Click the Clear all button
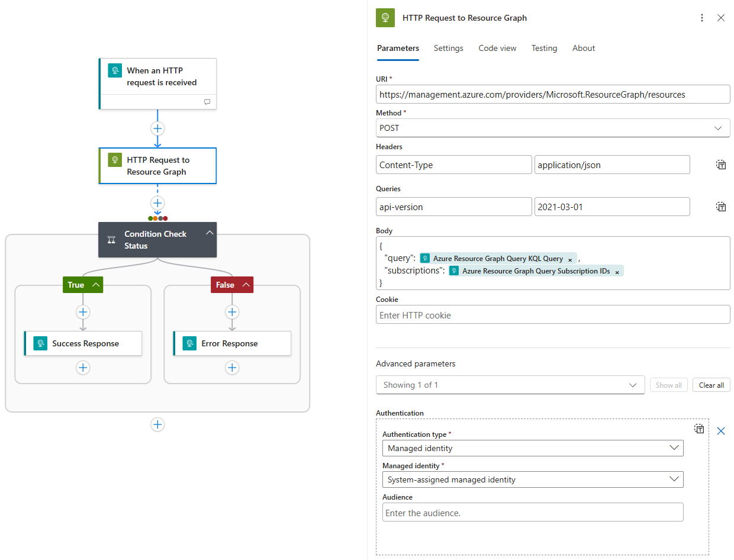This screenshot has width=734, height=560. [x=711, y=385]
